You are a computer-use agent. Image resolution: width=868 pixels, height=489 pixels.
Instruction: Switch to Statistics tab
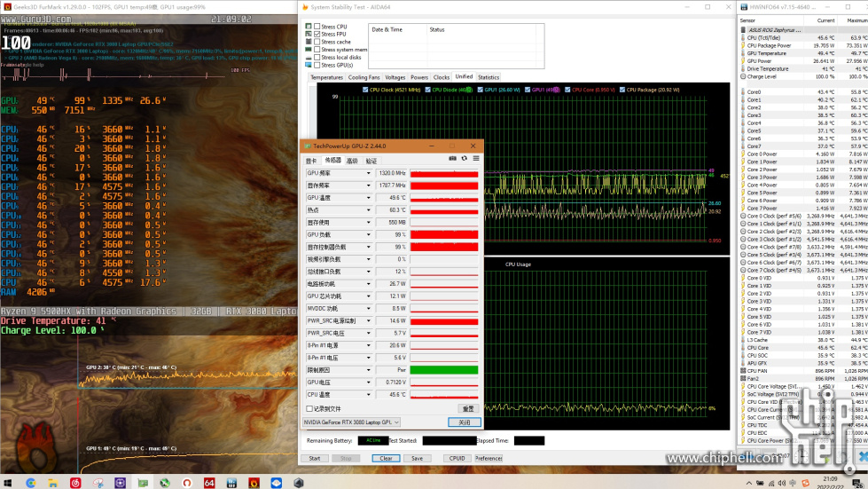(489, 77)
